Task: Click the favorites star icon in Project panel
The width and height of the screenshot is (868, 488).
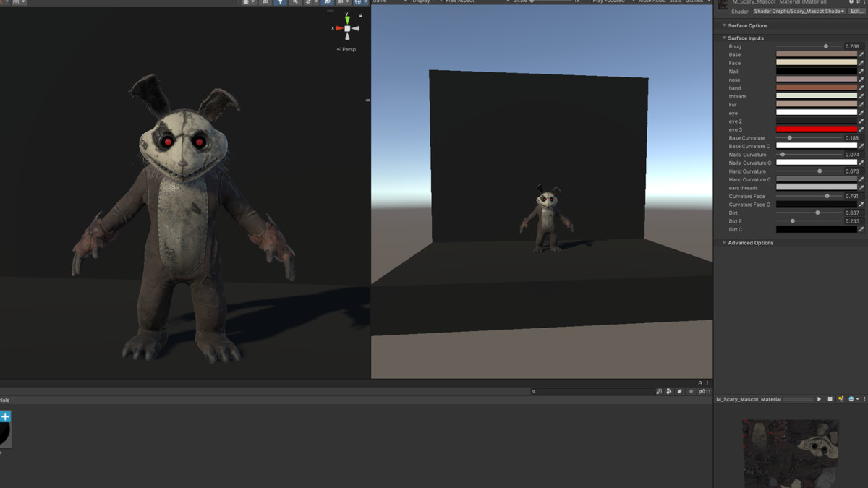Action: (691, 392)
